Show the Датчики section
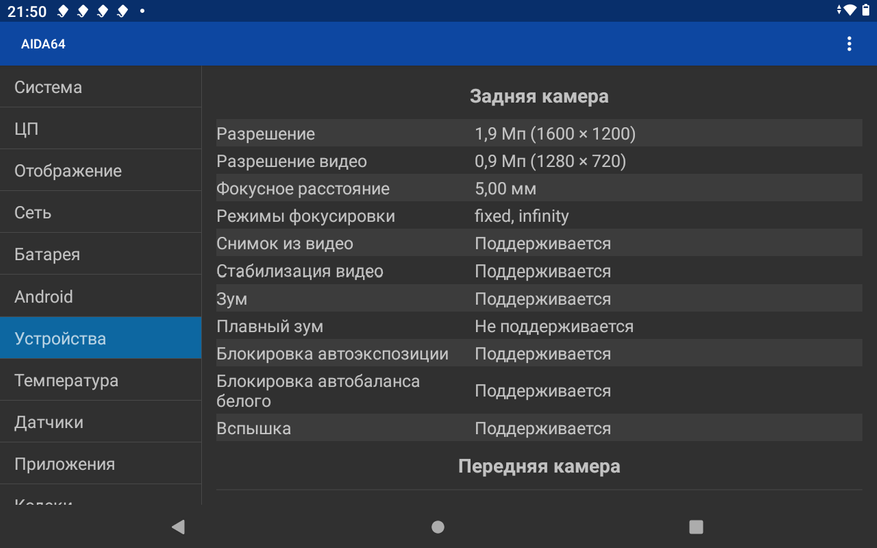This screenshot has height=548, width=877. pos(101,422)
